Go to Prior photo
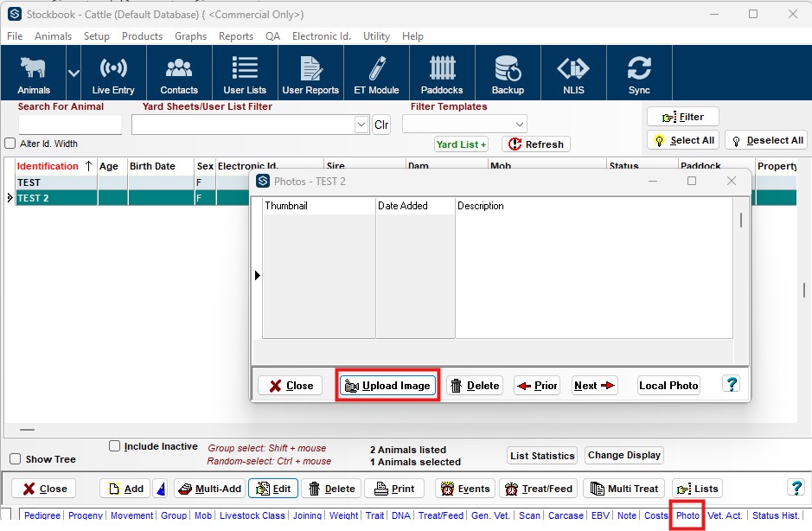 click(x=537, y=386)
